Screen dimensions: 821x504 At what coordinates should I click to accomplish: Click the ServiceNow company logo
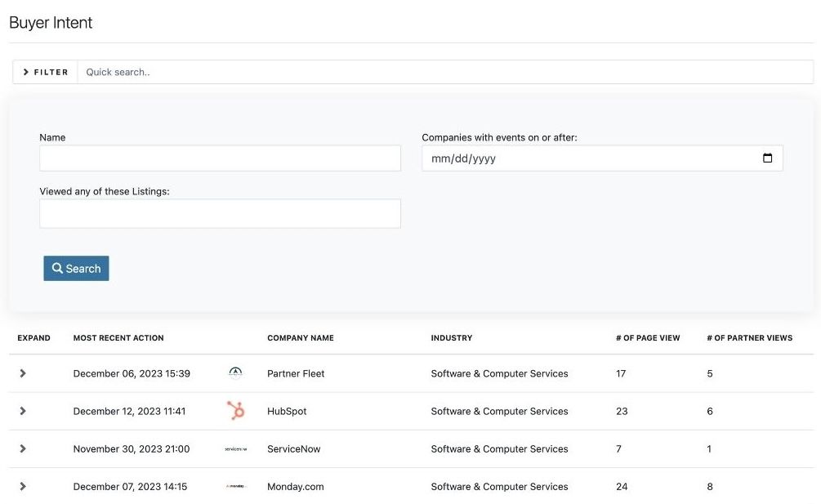[x=236, y=448]
